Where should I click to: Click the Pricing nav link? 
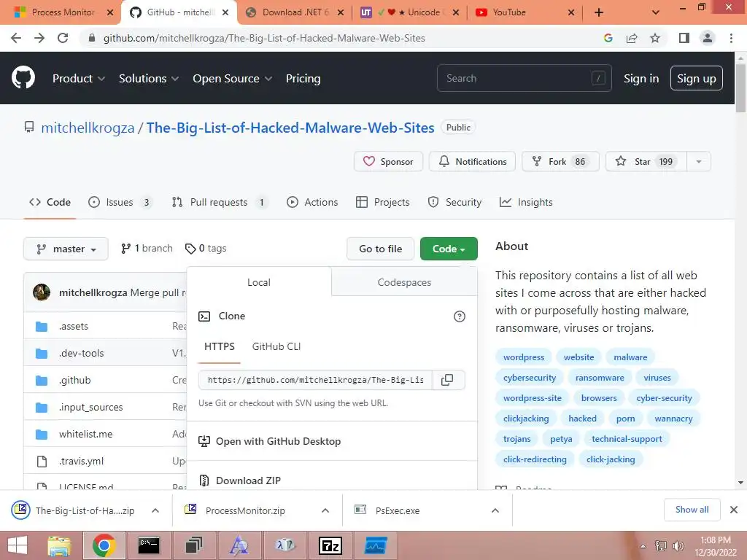point(303,79)
